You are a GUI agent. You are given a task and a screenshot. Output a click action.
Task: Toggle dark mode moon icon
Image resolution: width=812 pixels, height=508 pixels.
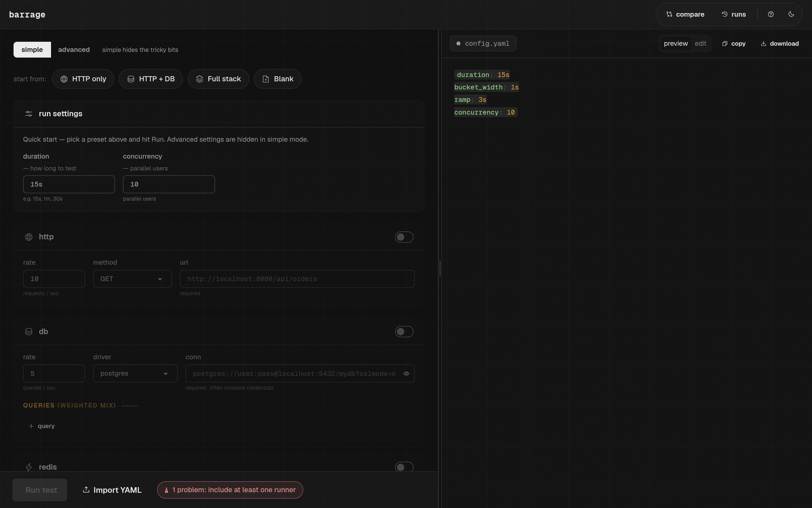(x=791, y=14)
